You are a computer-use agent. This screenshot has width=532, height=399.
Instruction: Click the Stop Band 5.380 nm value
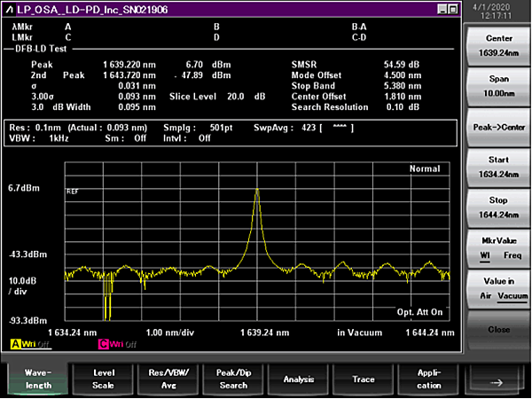[x=403, y=86]
